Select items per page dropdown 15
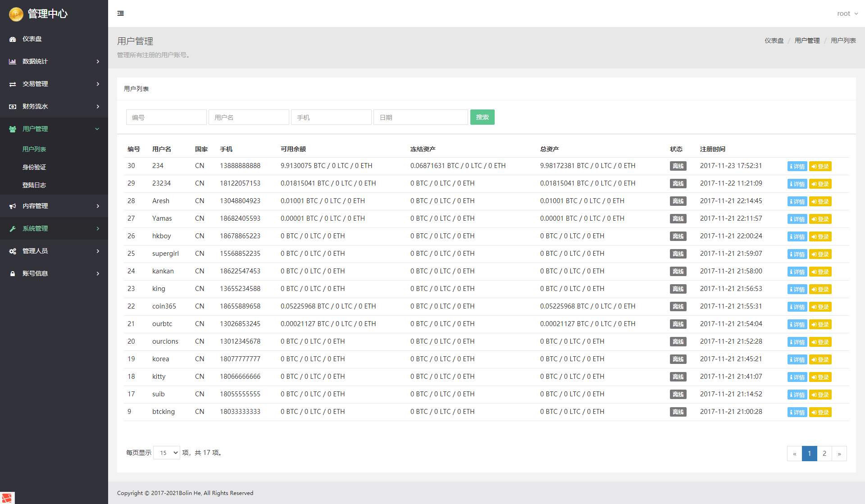865x504 pixels. (168, 453)
